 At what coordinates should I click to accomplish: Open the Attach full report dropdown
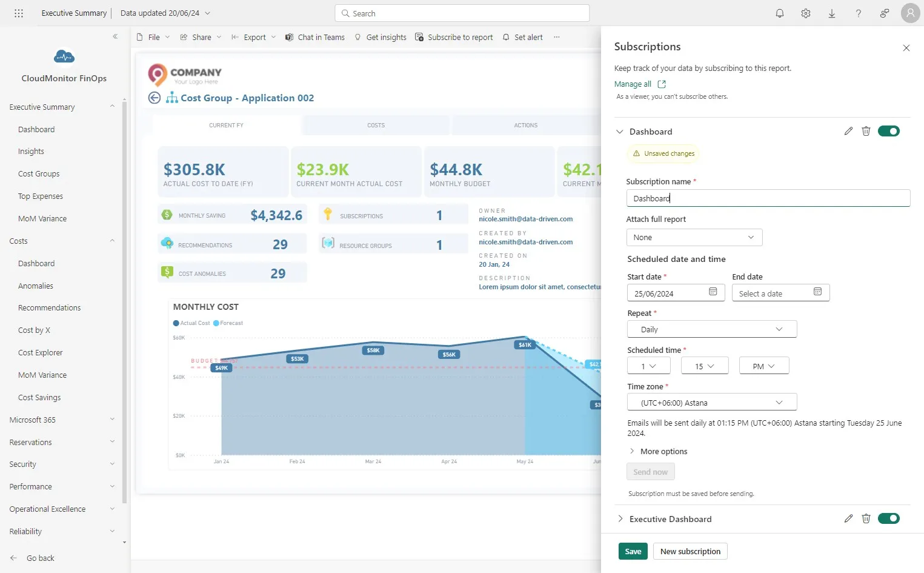pos(694,237)
